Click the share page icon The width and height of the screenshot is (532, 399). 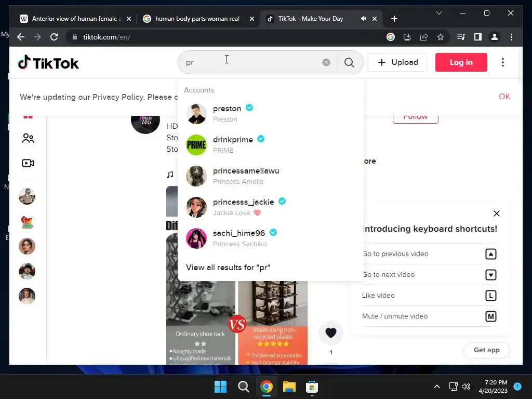point(424,37)
